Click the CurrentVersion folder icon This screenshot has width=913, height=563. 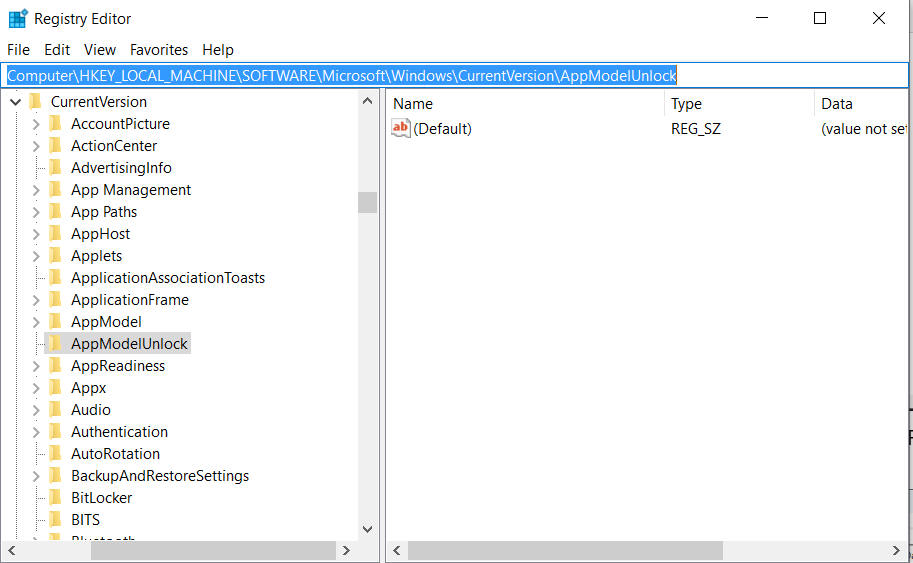pos(36,102)
